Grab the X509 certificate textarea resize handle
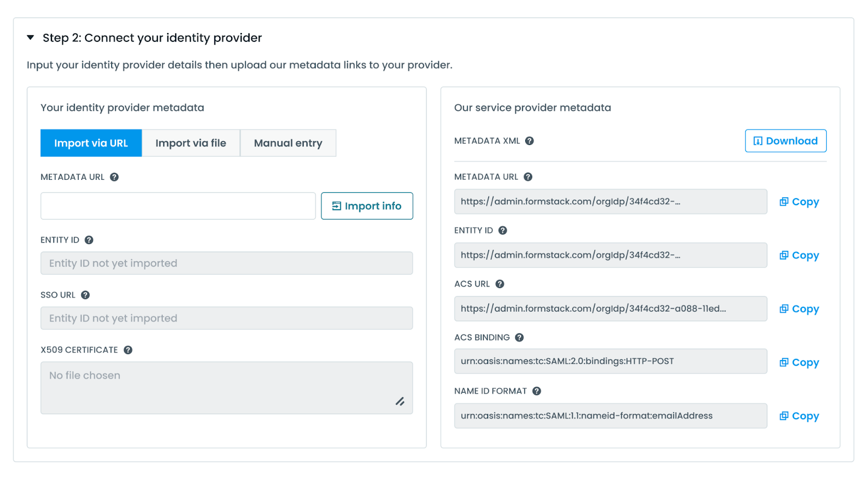868x480 pixels. click(400, 402)
